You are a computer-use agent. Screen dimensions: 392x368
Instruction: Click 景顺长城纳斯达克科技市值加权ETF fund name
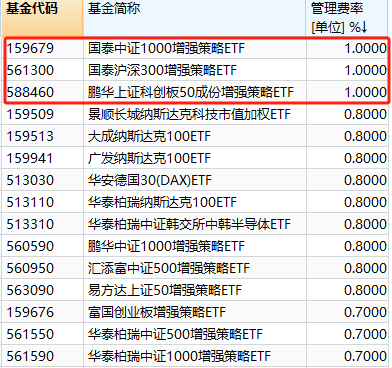(189, 114)
